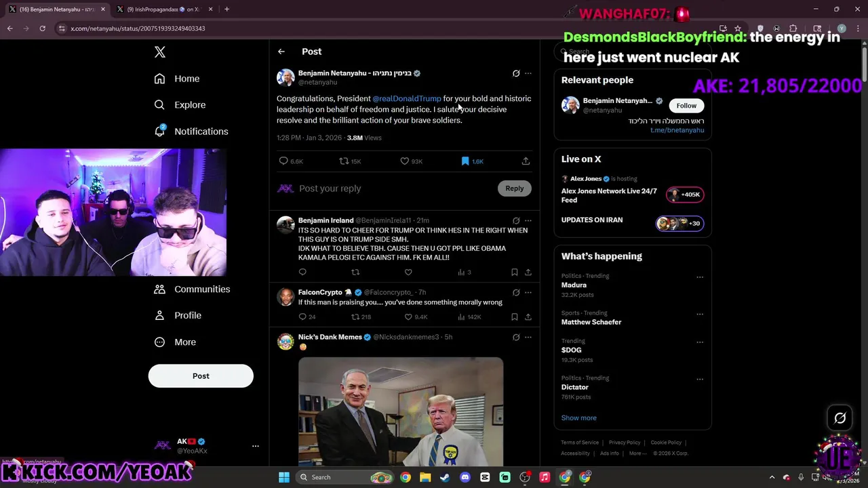Open options for $DOG trend

tap(700, 342)
